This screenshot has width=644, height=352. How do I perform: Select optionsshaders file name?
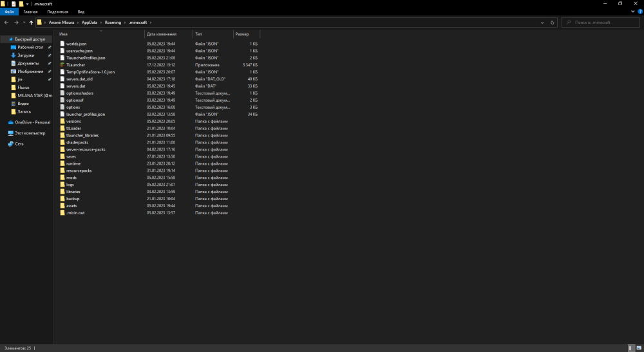pyautogui.click(x=80, y=93)
